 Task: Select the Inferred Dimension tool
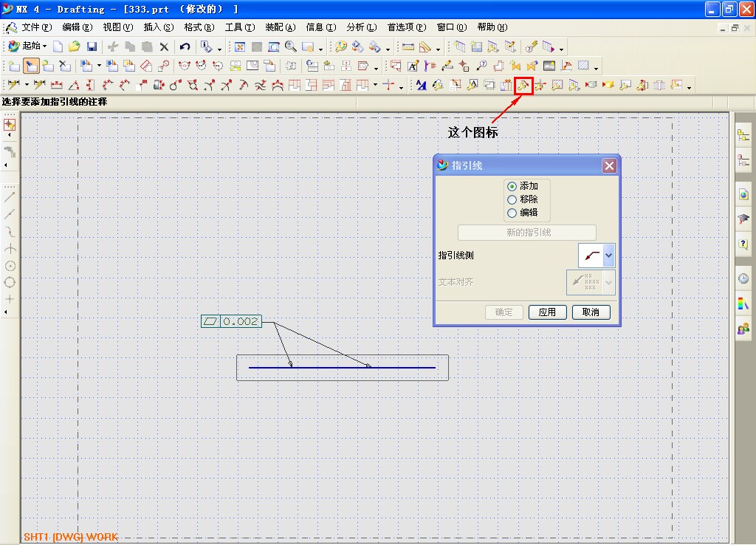13,86
